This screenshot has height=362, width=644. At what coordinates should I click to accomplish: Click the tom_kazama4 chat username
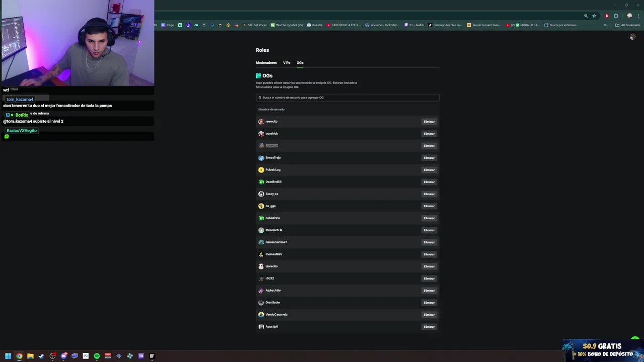(20, 100)
